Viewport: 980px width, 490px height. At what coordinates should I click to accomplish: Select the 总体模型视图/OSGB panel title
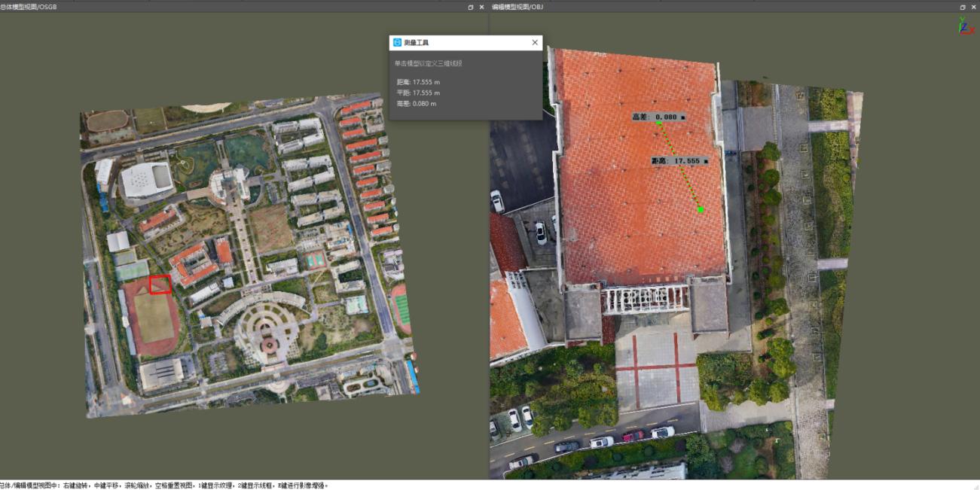pos(29,7)
